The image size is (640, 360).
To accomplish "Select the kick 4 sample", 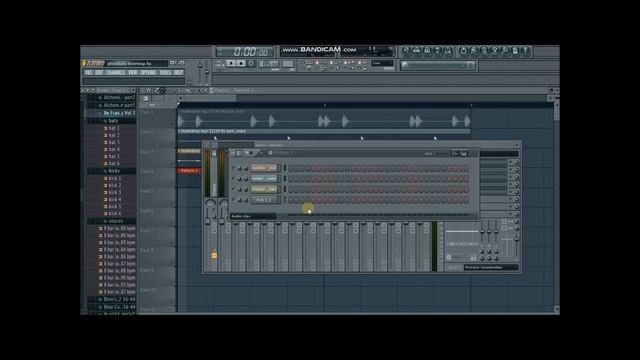I will tap(114, 200).
